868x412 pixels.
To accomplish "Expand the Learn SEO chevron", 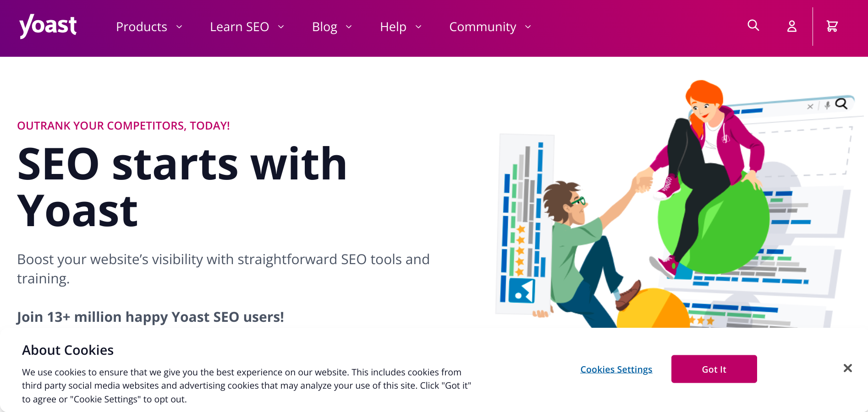I will (x=281, y=27).
